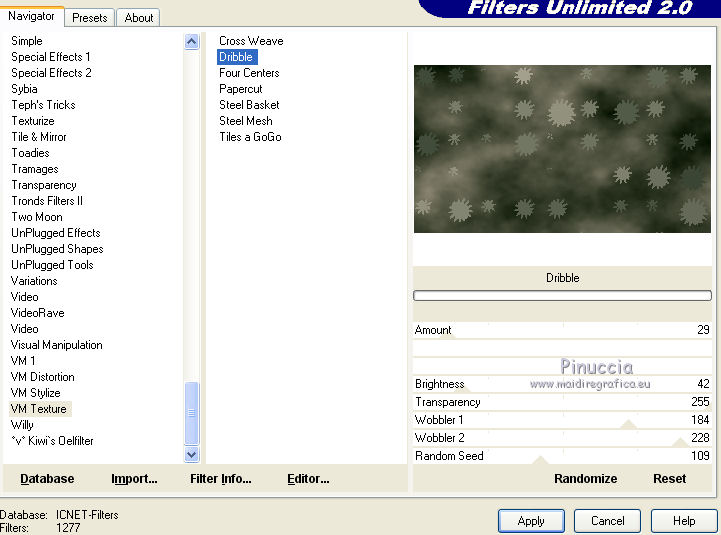Click the Dribble filter preview image

[562, 149]
